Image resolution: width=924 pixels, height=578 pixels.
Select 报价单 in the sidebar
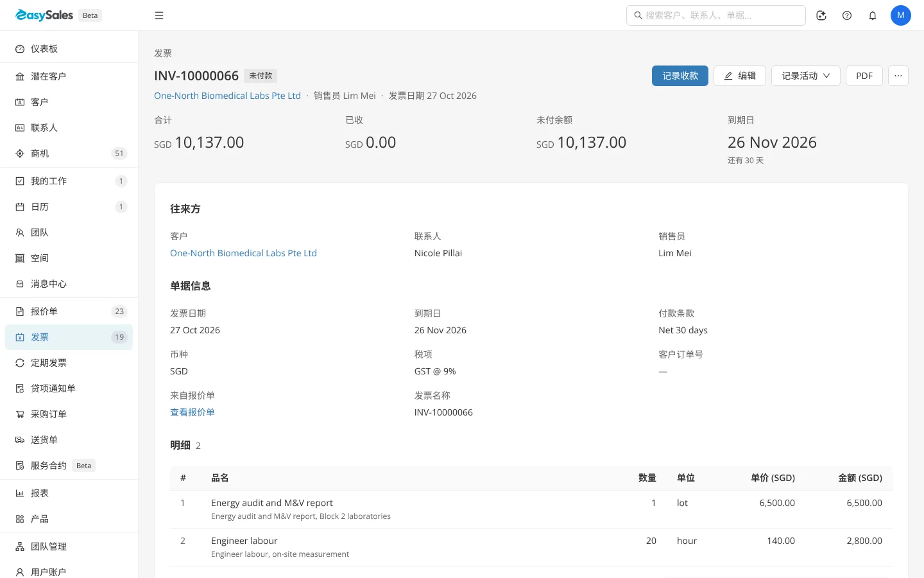69,311
